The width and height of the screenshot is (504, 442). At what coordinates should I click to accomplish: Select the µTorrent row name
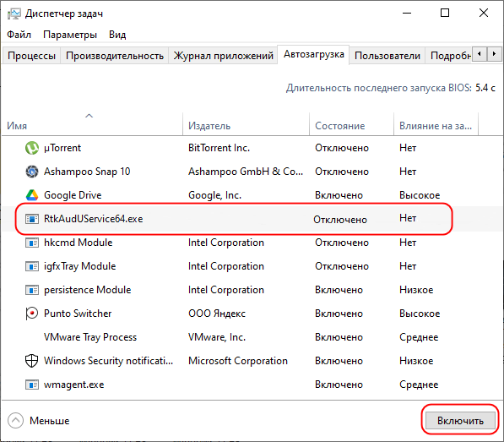pyautogui.click(x=62, y=148)
